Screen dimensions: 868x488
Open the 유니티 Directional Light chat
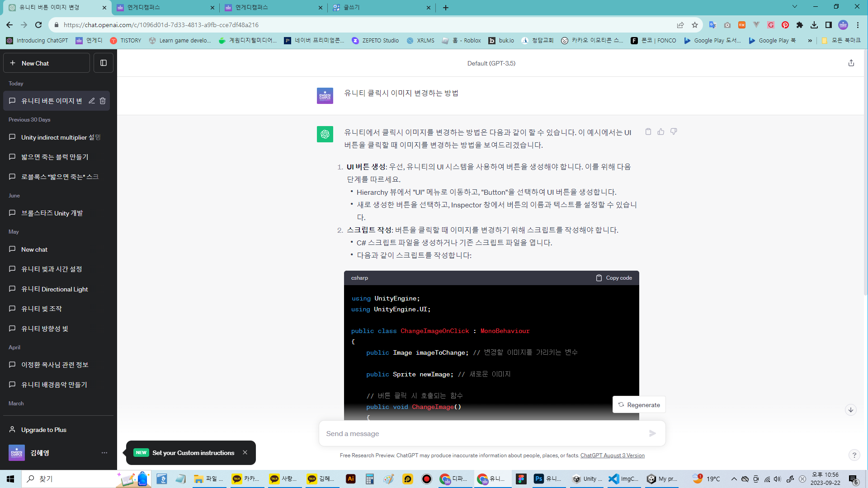(x=57, y=289)
